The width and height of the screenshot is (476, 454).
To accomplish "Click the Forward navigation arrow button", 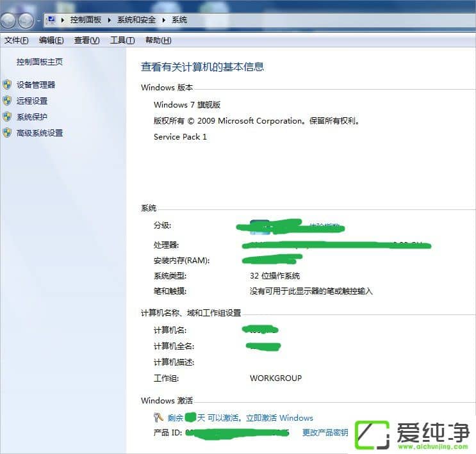I will (x=26, y=20).
